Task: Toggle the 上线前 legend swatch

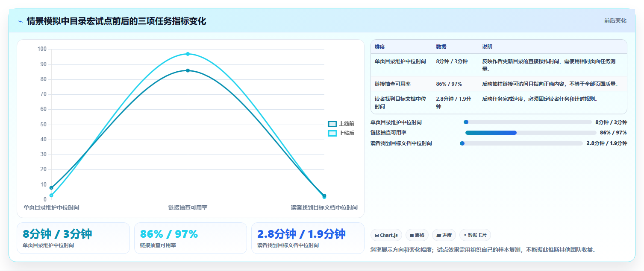Action: click(x=332, y=124)
